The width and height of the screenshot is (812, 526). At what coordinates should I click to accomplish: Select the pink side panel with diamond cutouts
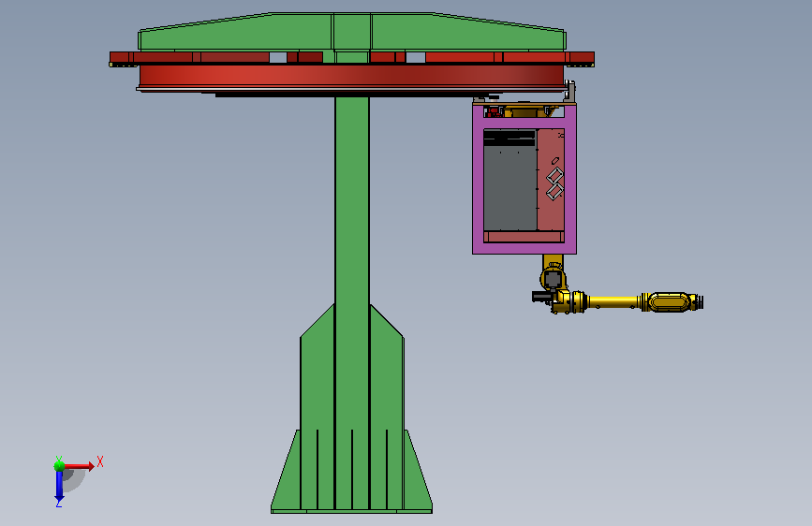(551, 179)
